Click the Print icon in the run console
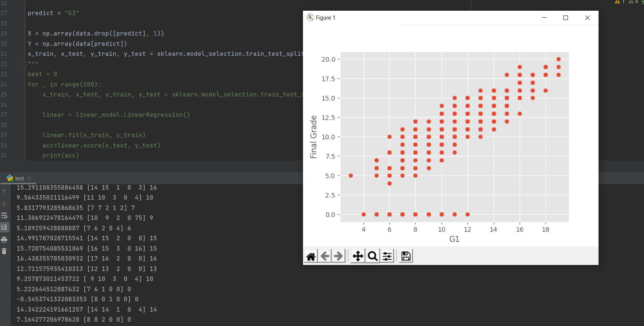This screenshot has height=326, width=644. [x=4, y=240]
